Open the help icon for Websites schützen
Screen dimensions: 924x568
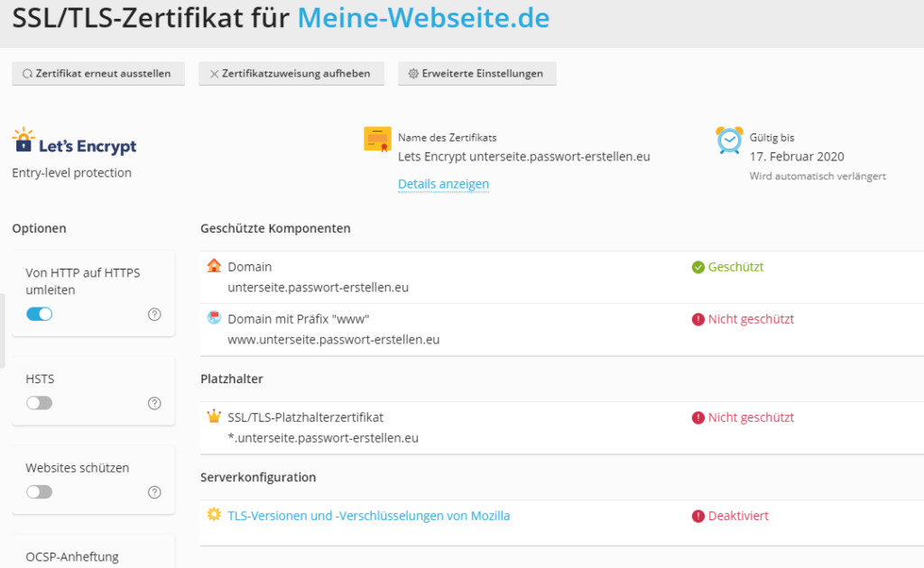(154, 492)
